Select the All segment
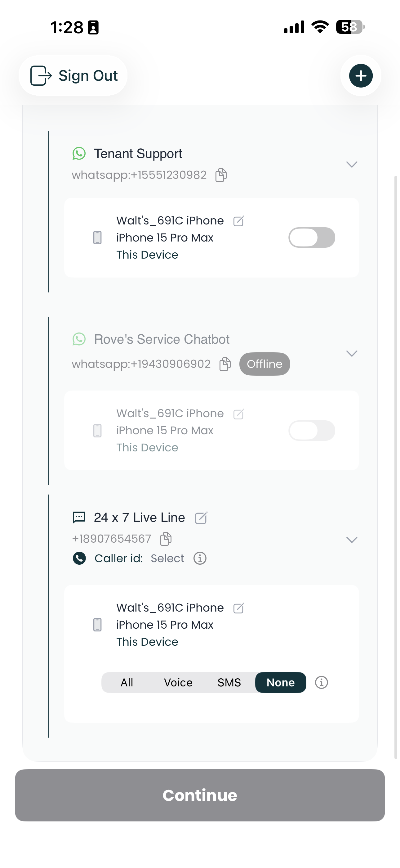Screen dimensions: 400x868 [x=127, y=682]
